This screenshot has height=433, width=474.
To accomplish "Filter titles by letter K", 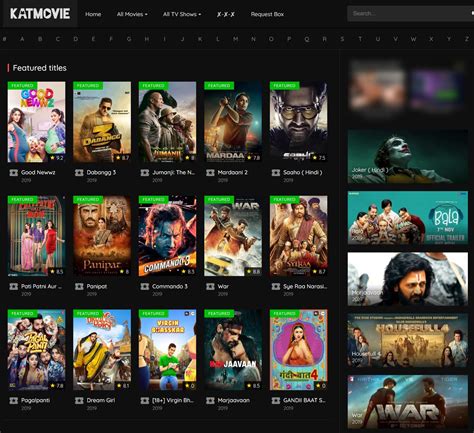I will (x=200, y=39).
